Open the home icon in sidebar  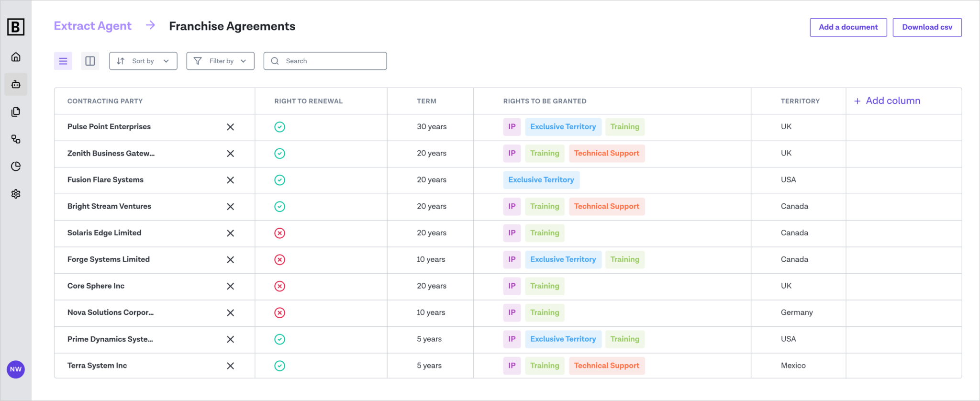coord(16,57)
